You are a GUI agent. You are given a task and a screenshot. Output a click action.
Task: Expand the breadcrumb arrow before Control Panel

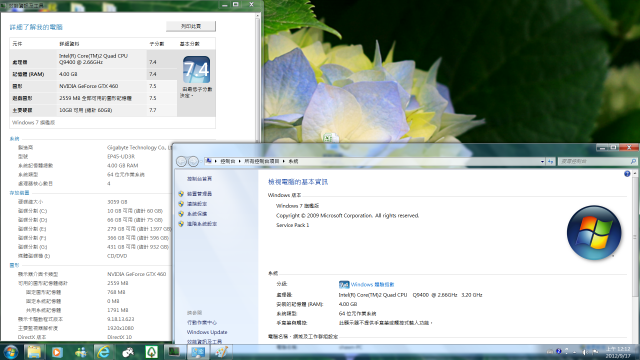[x=216, y=162]
